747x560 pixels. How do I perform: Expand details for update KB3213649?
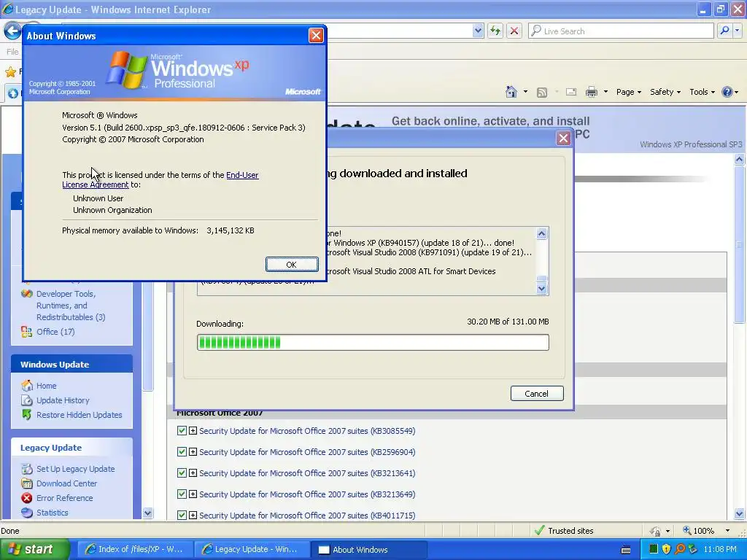[x=193, y=494]
